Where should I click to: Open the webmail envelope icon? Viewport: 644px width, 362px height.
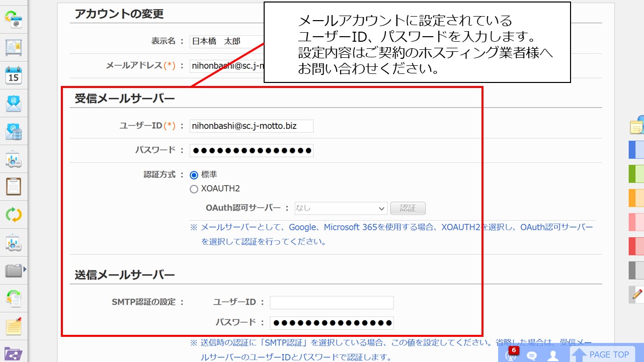pos(13,104)
